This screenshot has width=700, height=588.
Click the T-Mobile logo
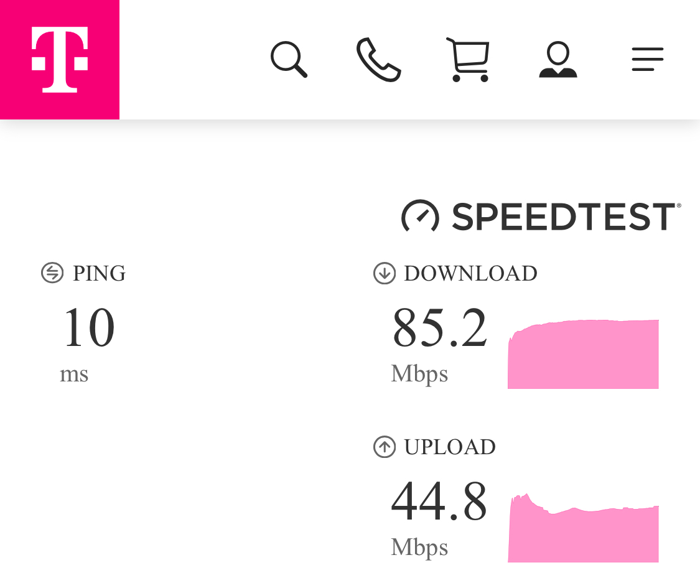pyautogui.click(x=60, y=60)
